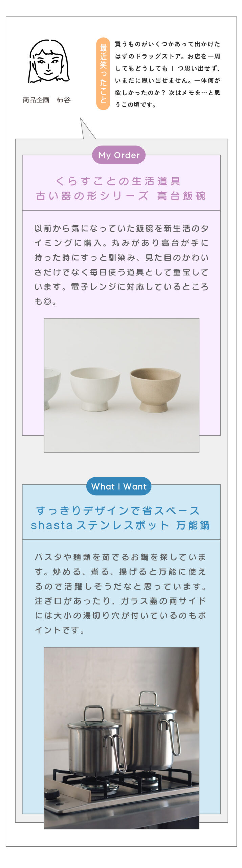Click the purple "My Order" badge
The width and height of the screenshot is (242, 868).
(x=118, y=155)
